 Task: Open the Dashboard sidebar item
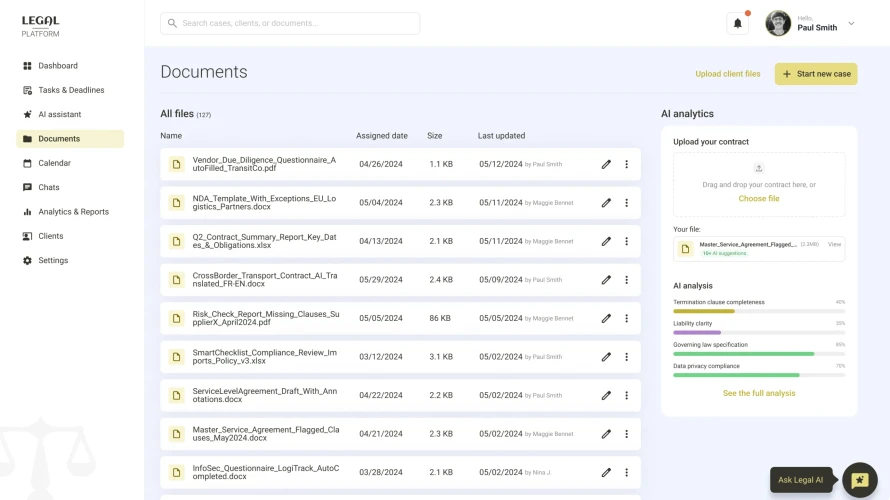pyautogui.click(x=58, y=66)
